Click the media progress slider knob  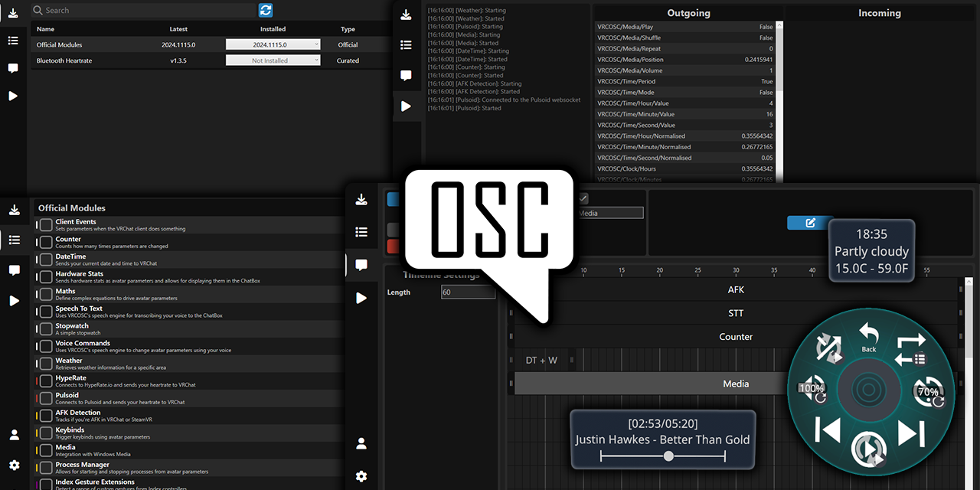pyautogui.click(x=668, y=456)
